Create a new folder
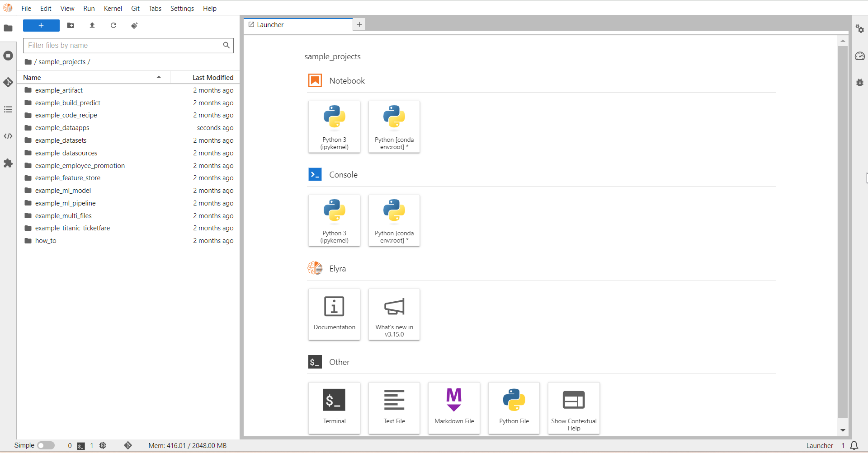The height and width of the screenshot is (453, 868). (71, 26)
